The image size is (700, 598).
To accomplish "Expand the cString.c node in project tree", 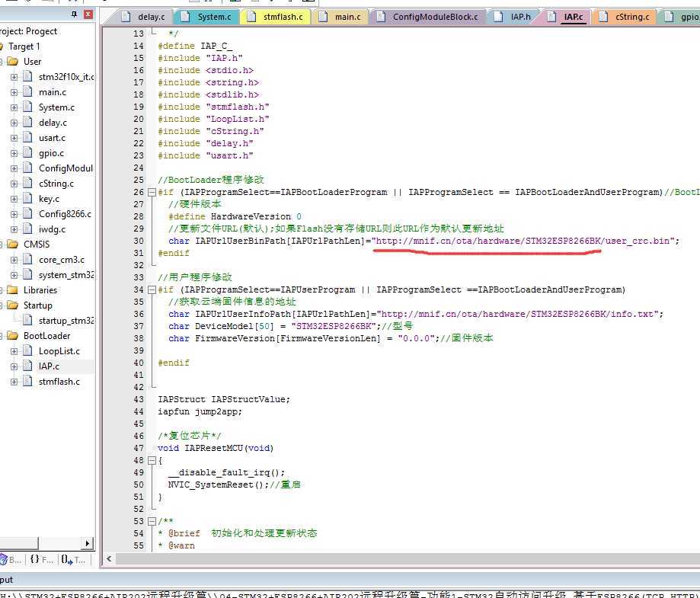I will (14, 184).
